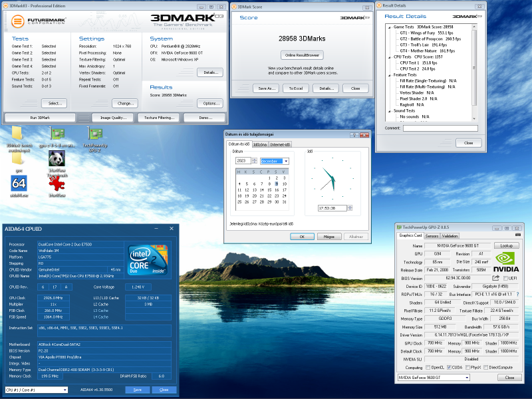The width and height of the screenshot is (532, 399).
Task: Open AIDA64 CPU #1 / Core #1 dropdown
Action: point(65,390)
